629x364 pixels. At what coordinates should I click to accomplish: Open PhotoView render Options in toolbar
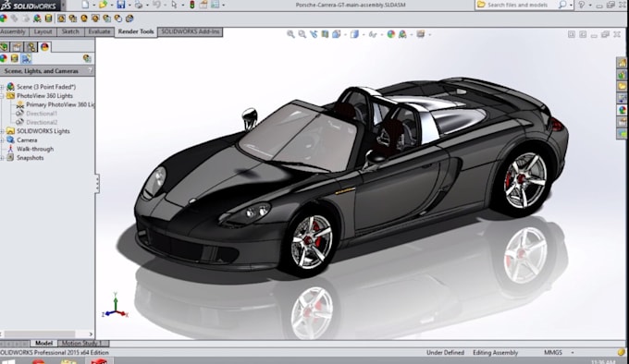[x=106, y=18]
